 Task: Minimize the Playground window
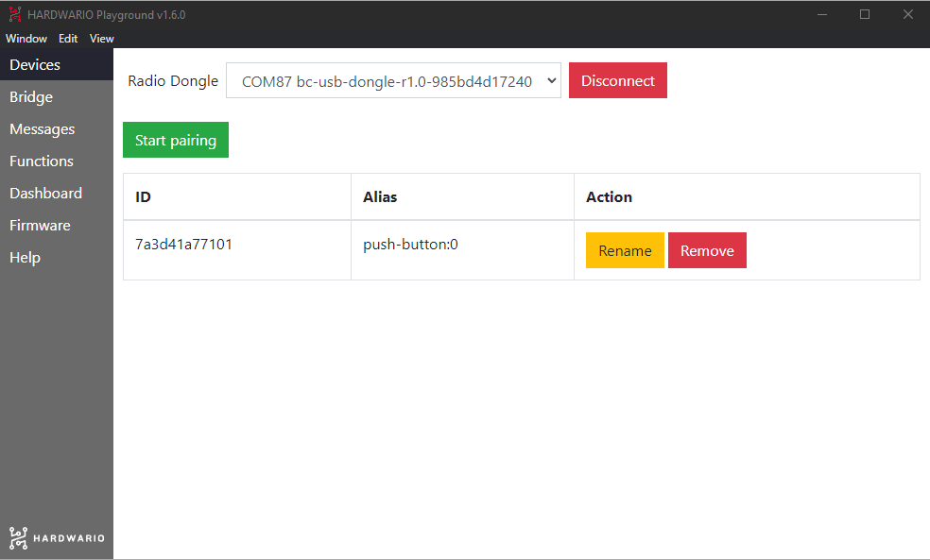click(x=821, y=15)
